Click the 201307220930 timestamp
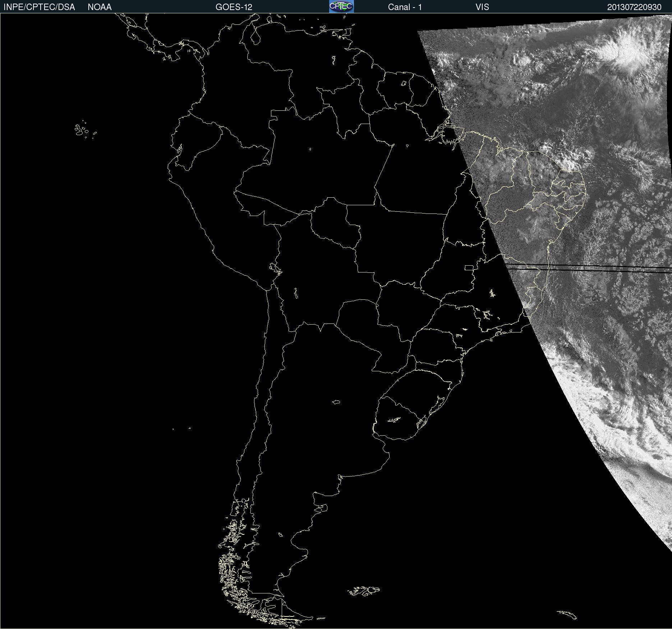The height and width of the screenshot is (629, 672). tap(634, 7)
